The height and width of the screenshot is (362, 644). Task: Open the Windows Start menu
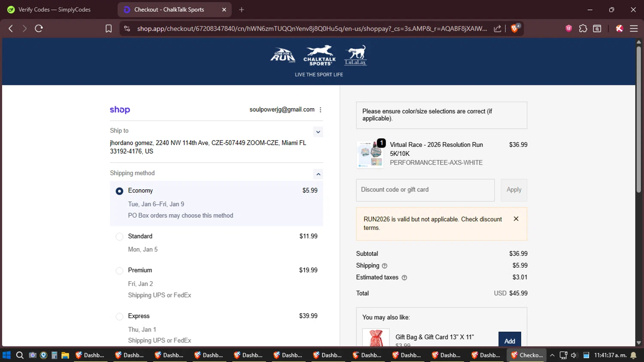pyautogui.click(x=6, y=355)
